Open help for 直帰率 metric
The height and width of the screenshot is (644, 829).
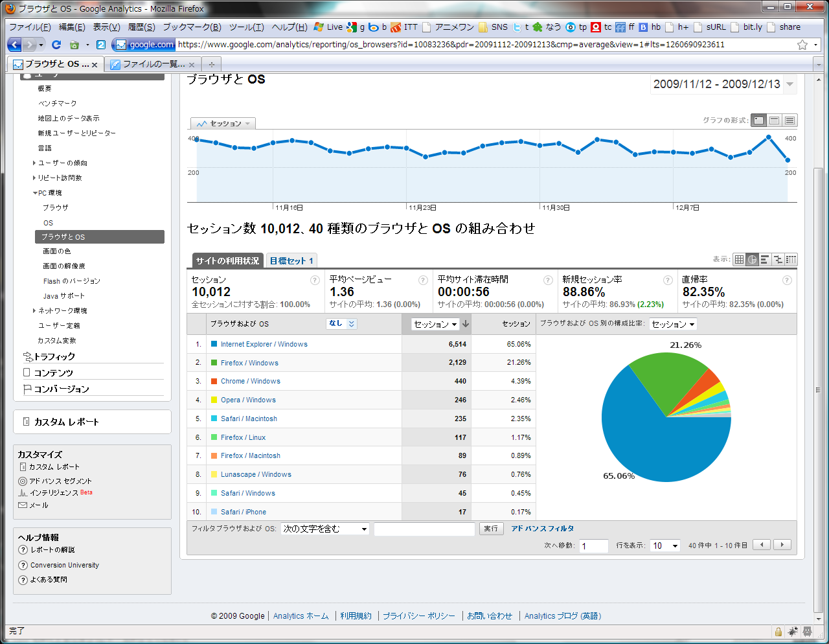pyautogui.click(x=787, y=280)
